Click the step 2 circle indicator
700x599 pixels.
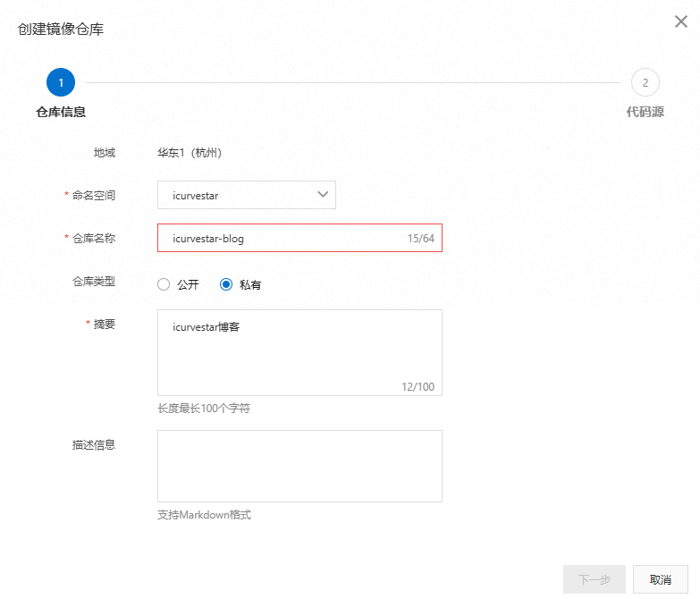(x=645, y=83)
